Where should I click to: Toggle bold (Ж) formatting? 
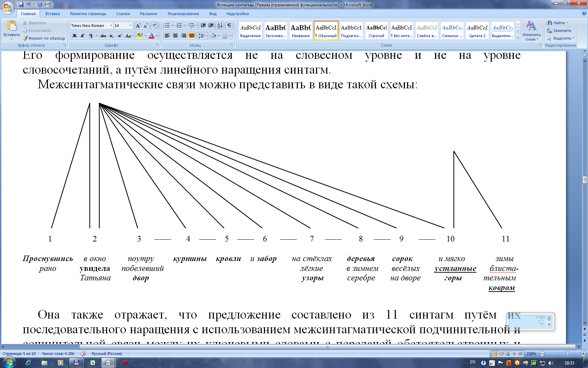click(74, 36)
